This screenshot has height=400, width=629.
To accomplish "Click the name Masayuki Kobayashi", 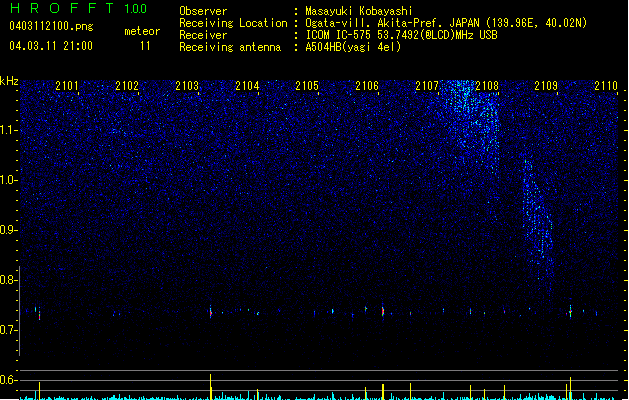I will pos(359,11).
